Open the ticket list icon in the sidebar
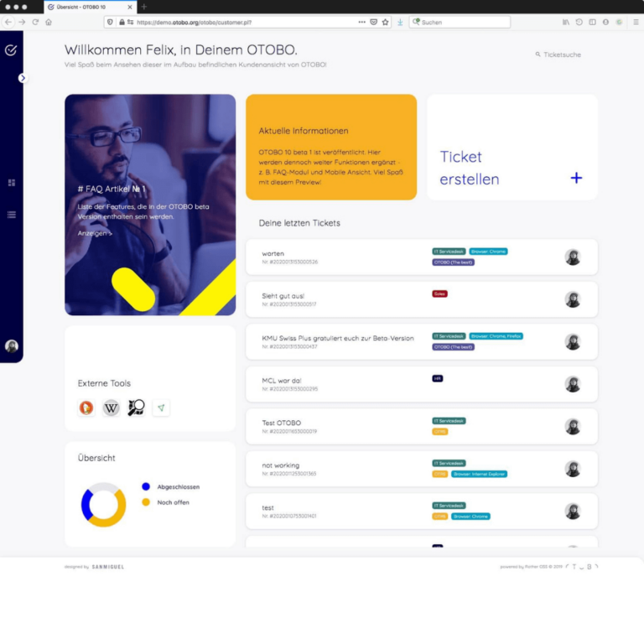 [12, 215]
